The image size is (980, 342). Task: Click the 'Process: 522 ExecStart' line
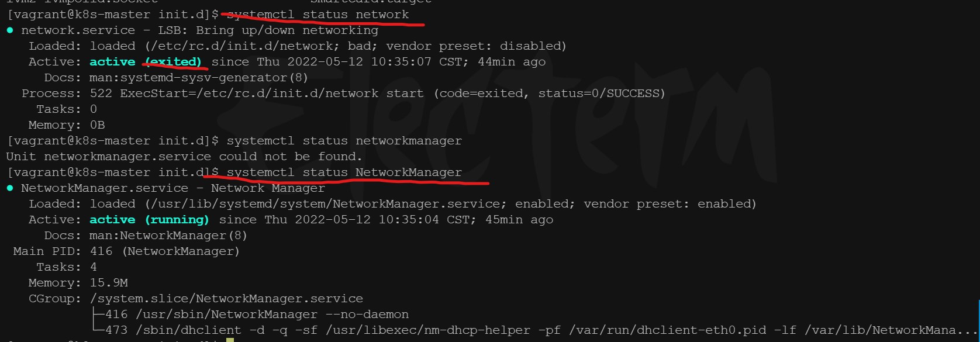point(344,93)
